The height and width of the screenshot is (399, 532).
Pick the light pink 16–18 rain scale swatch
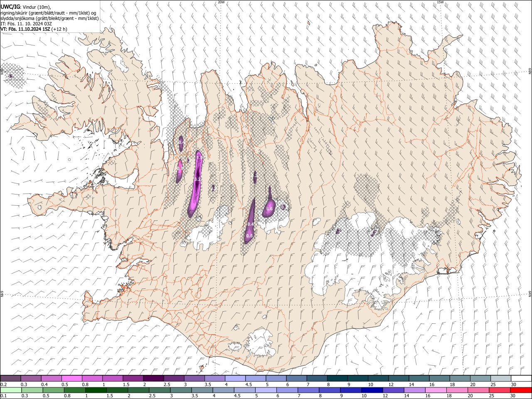[436, 390]
